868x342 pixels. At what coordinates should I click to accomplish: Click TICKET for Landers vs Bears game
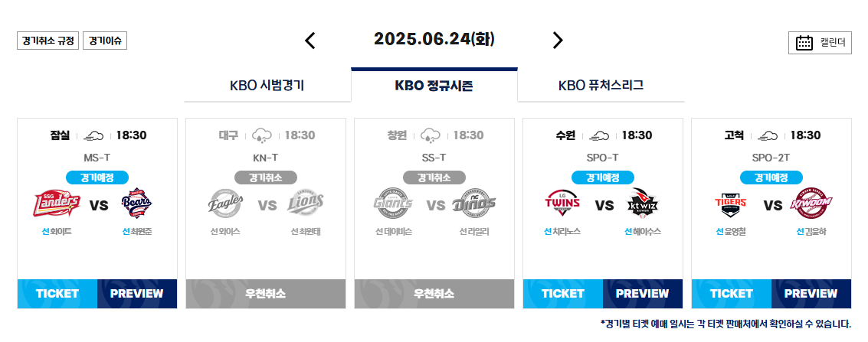[57, 293]
